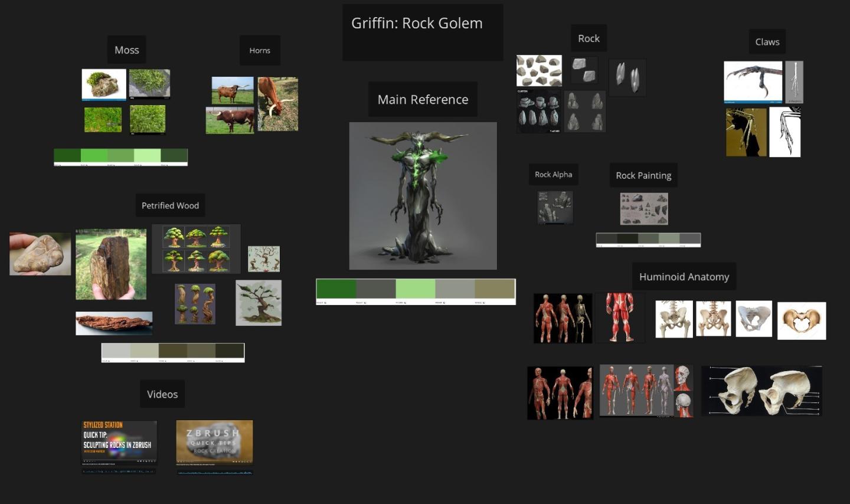Screen dimensions: 850x504
Task: Select the petrified wood chunk over grass photo
Action: tap(111, 264)
